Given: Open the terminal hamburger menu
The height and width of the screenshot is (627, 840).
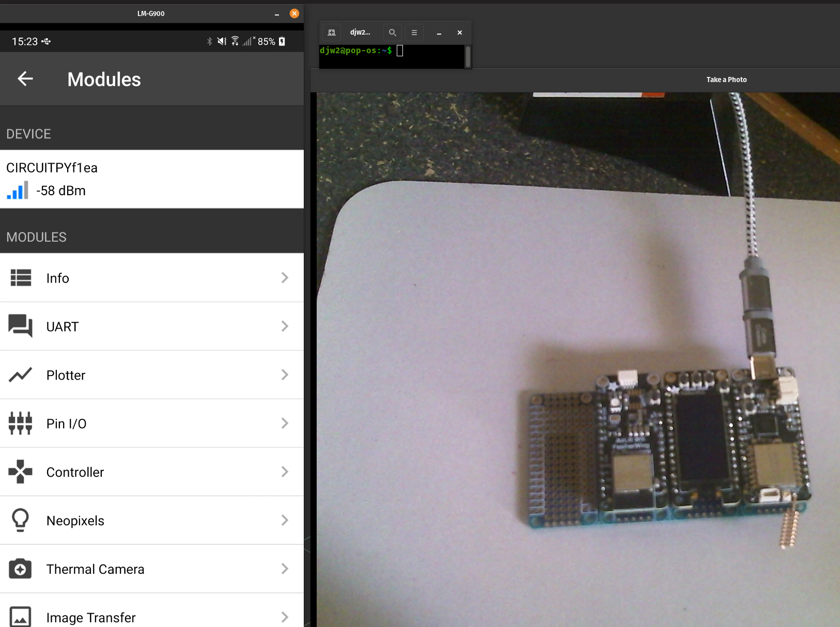Looking at the screenshot, I should coord(414,33).
